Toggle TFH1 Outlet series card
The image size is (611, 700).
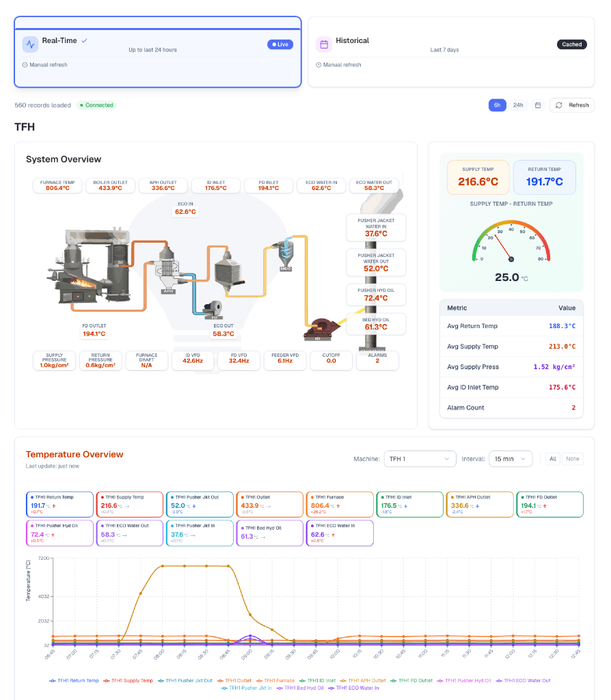tap(270, 504)
